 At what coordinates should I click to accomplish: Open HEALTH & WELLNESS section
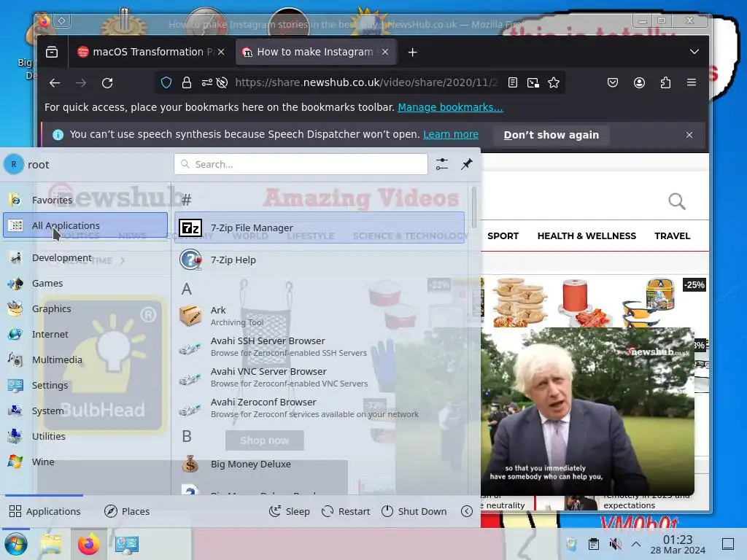[x=587, y=236]
